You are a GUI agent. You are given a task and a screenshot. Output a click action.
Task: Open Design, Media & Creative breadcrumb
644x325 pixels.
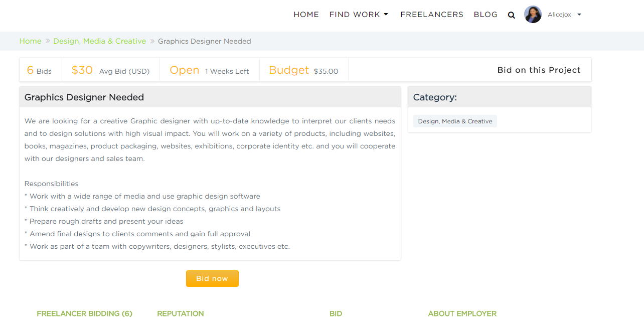point(100,41)
